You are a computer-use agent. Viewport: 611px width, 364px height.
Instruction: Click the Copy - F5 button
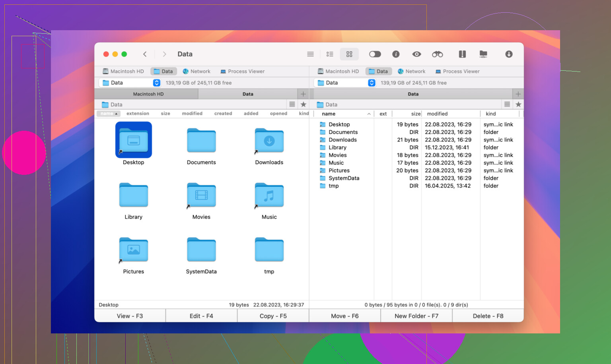273,316
